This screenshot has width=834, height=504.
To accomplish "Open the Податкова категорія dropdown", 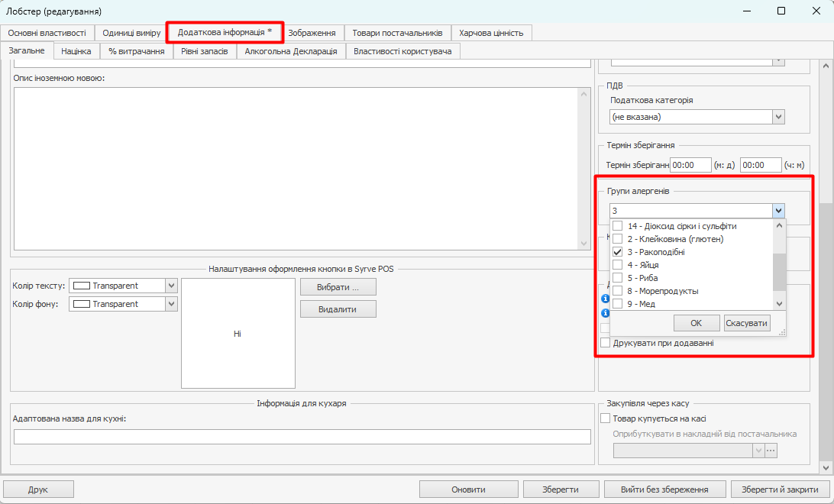I will [778, 117].
